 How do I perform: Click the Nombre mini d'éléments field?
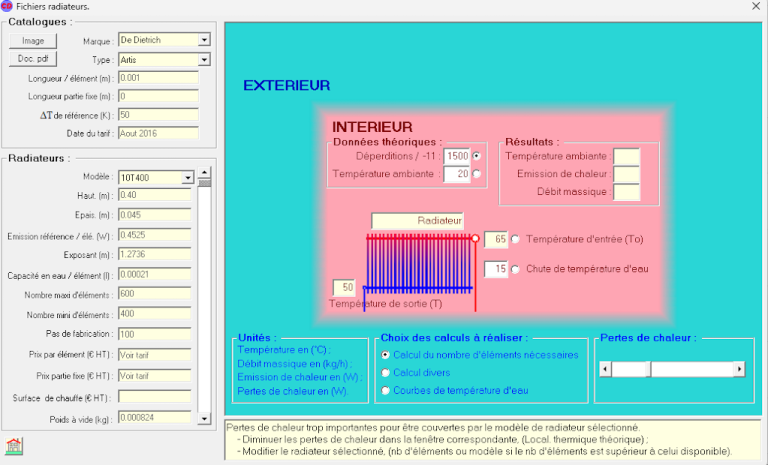(x=155, y=314)
